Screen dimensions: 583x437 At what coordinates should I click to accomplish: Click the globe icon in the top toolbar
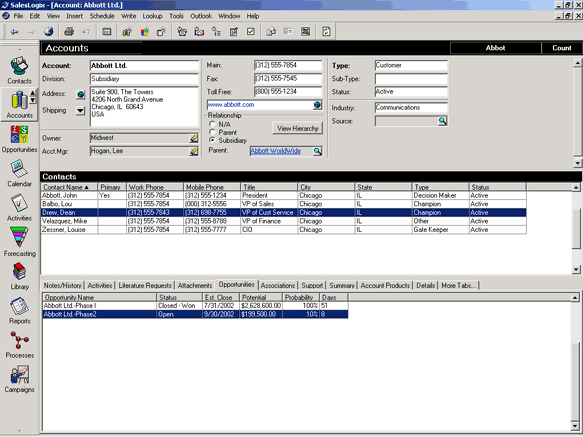[49, 32]
